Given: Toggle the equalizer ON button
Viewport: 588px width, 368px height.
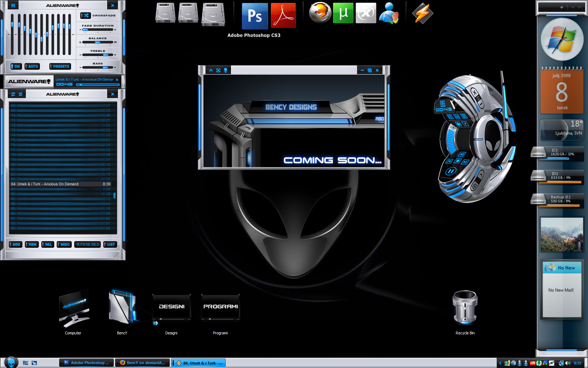Looking at the screenshot, I should 16,66.
